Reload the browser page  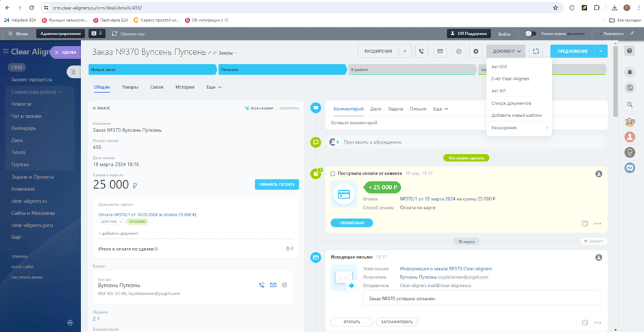point(32,8)
